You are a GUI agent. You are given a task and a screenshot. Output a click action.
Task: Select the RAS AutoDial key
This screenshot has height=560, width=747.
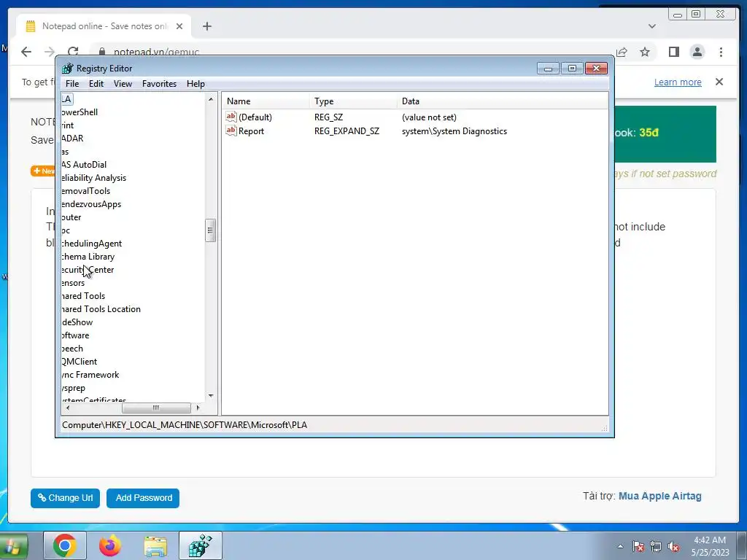84,165
